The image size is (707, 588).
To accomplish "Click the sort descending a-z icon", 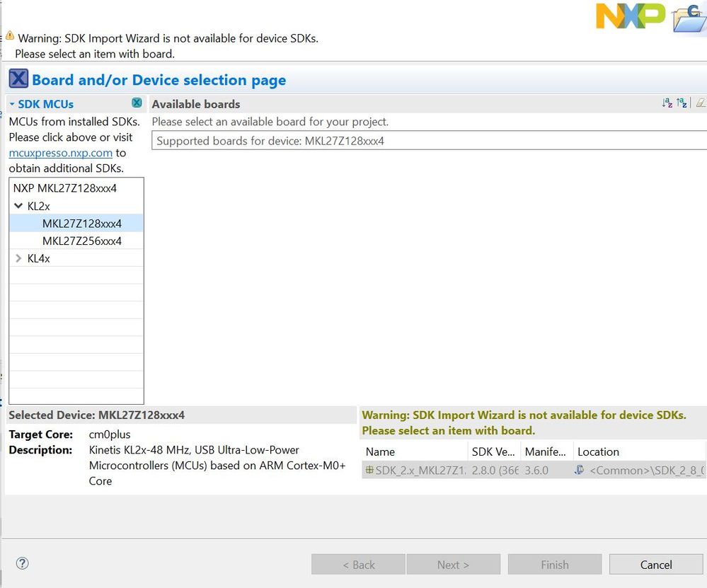I will tap(682, 103).
